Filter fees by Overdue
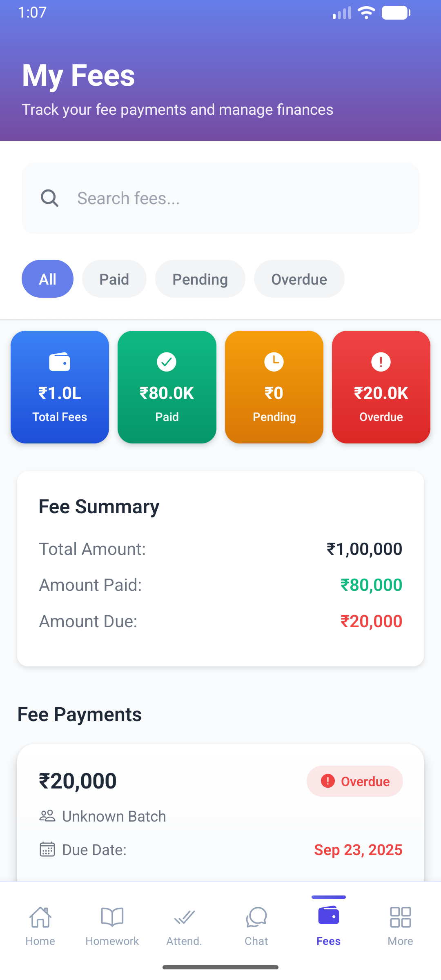 [x=299, y=278]
